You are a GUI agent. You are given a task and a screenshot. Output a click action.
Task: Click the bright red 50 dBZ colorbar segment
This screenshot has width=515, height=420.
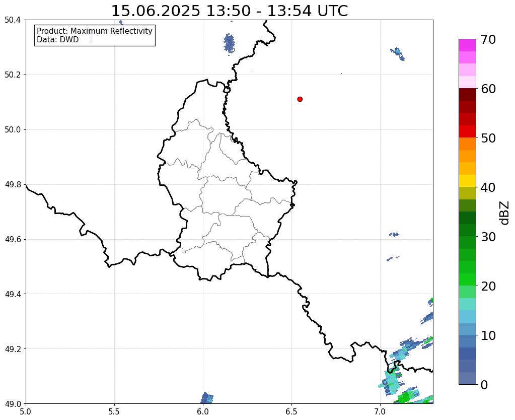(467, 131)
